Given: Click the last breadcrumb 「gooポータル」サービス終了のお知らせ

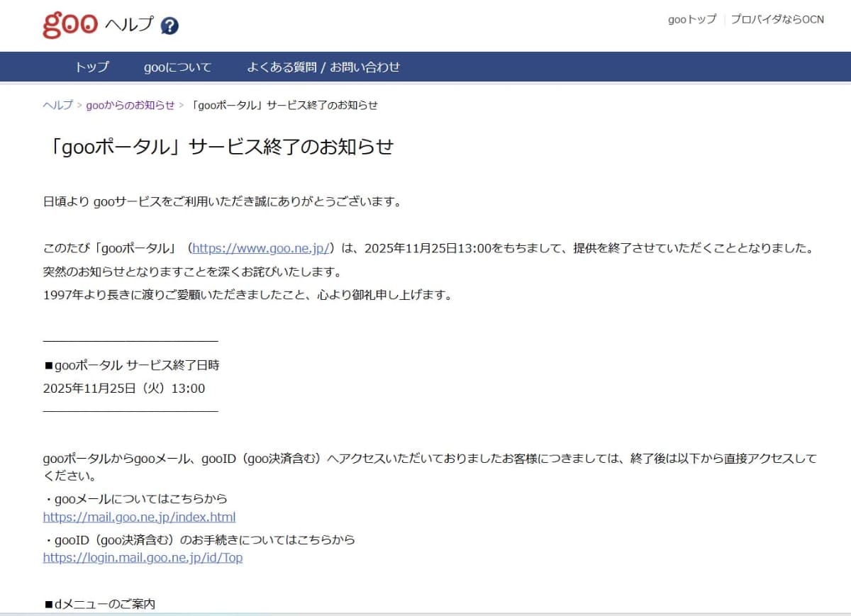Looking at the screenshot, I should [x=284, y=105].
